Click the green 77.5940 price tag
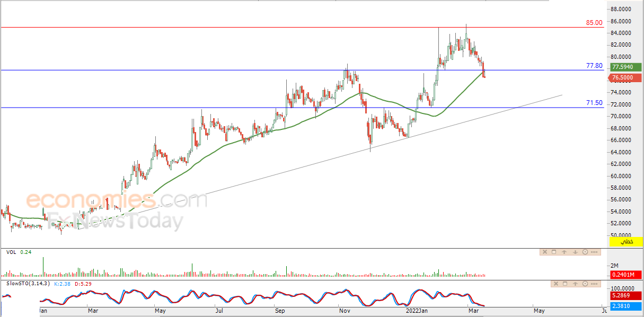The image size is (644, 317). tap(626, 67)
